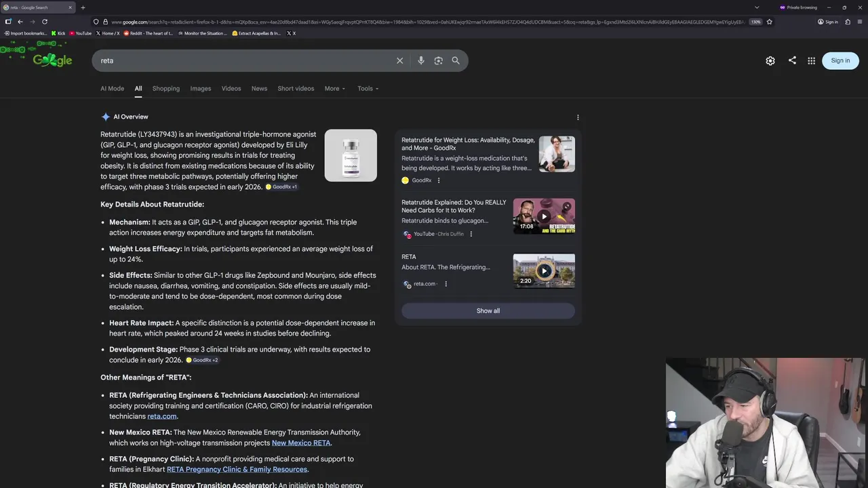Open options menu for the Chris Duffin video
868x488 pixels.
point(471,234)
